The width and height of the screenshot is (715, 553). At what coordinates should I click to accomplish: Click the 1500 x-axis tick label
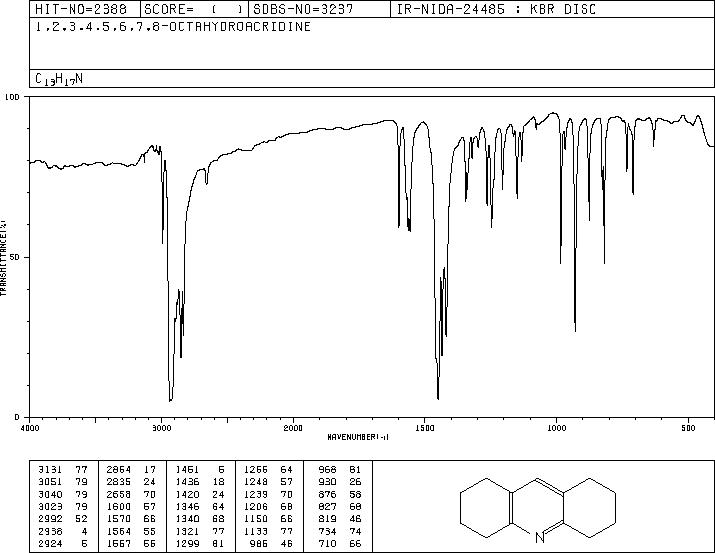425,428
